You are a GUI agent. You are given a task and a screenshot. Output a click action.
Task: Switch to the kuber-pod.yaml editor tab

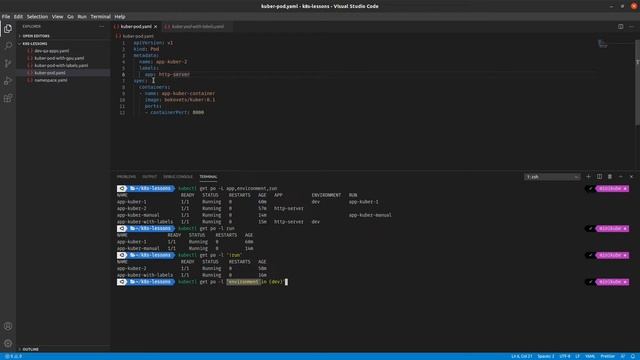[x=136, y=27]
